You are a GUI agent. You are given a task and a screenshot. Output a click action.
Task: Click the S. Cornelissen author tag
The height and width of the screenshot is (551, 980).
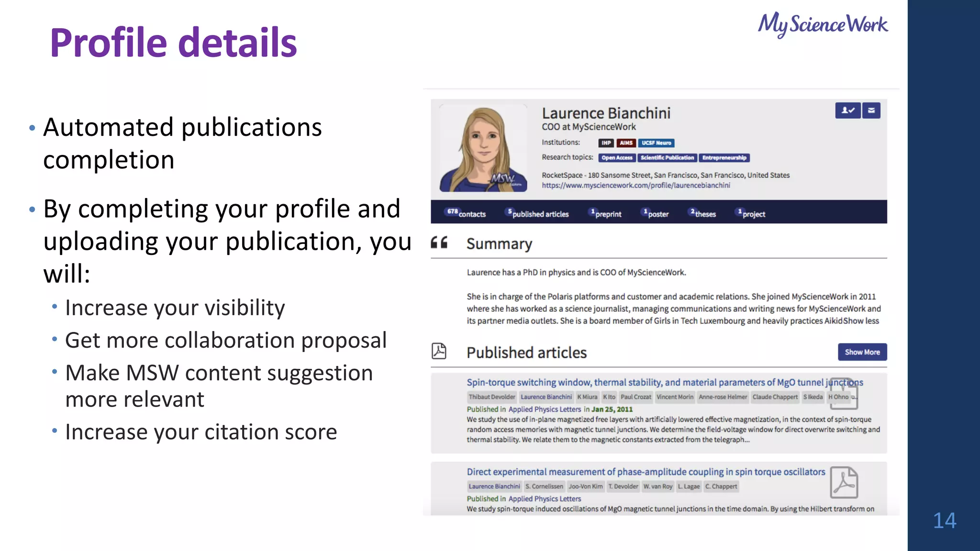pyautogui.click(x=545, y=486)
